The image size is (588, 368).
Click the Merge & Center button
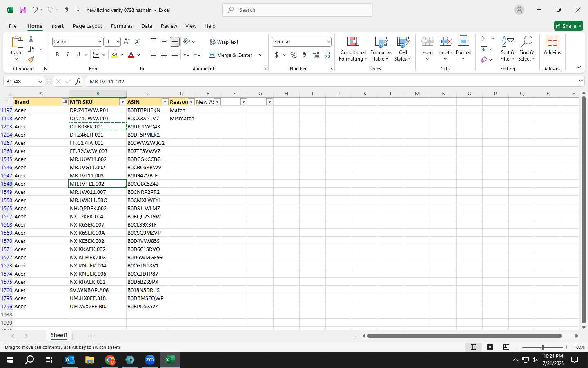[x=231, y=55]
